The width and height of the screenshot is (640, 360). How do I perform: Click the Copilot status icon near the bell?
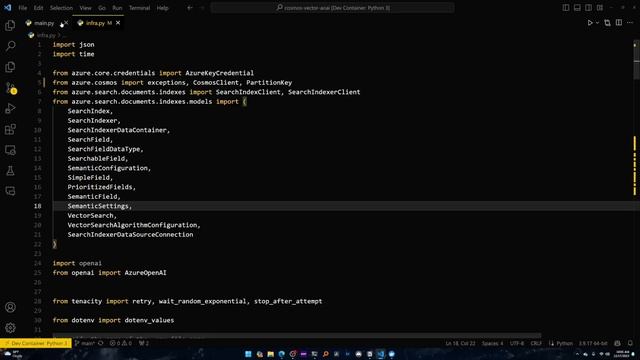(618, 343)
